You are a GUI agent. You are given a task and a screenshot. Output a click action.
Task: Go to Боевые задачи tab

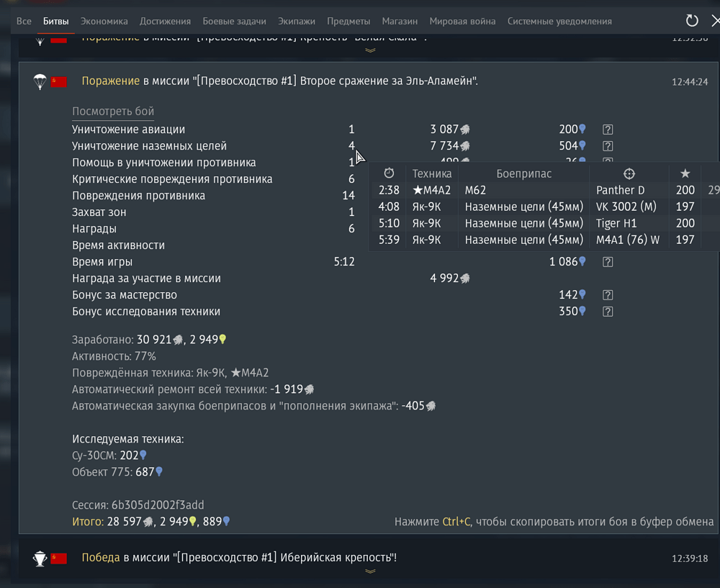coord(234,21)
